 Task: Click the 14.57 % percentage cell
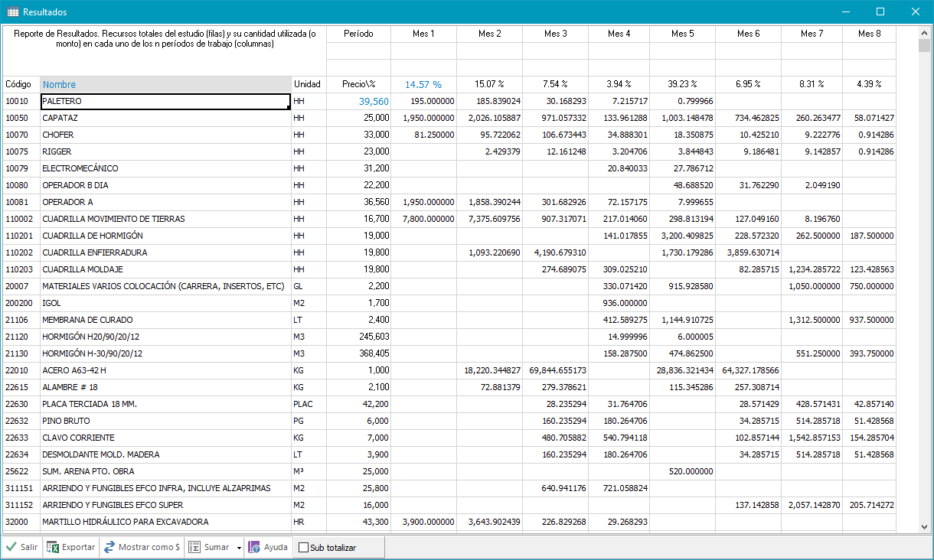(423, 84)
